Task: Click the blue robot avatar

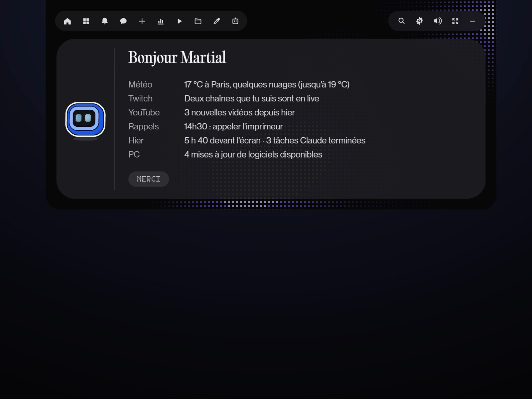Action: click(85, 119)
